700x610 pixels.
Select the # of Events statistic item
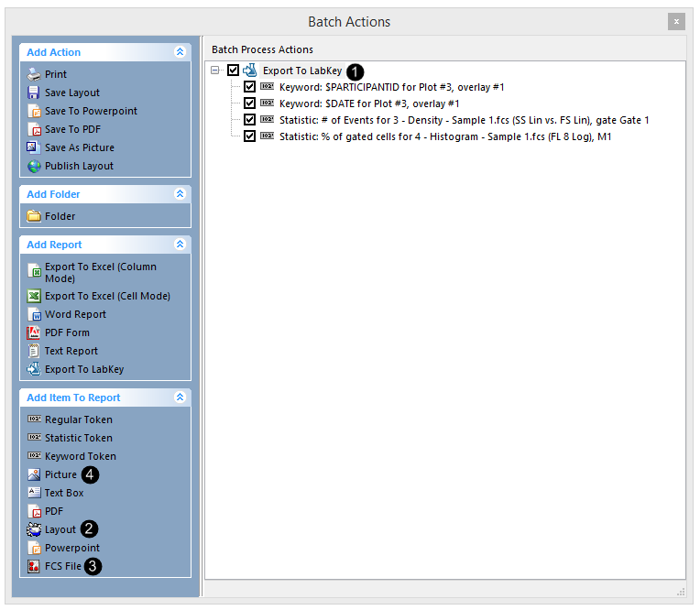pyautogui.click(x=464, y=120)
